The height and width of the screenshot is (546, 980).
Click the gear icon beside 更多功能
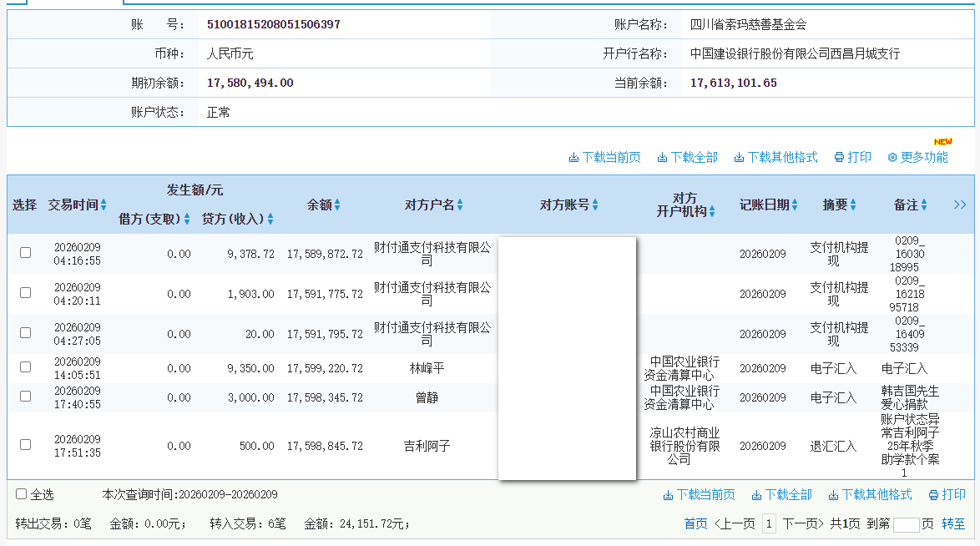point(892,157)
